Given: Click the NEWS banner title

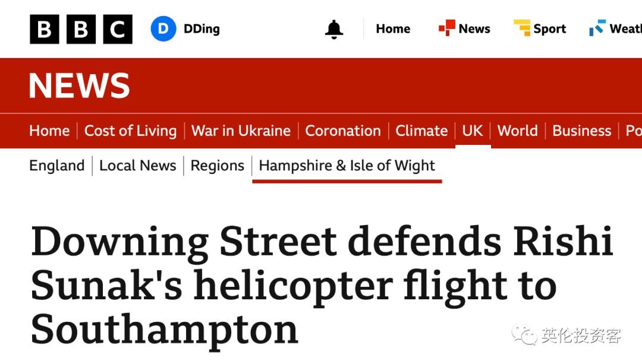Looking at the screenshot, I should pyautogui.click(x=79, y=86).
